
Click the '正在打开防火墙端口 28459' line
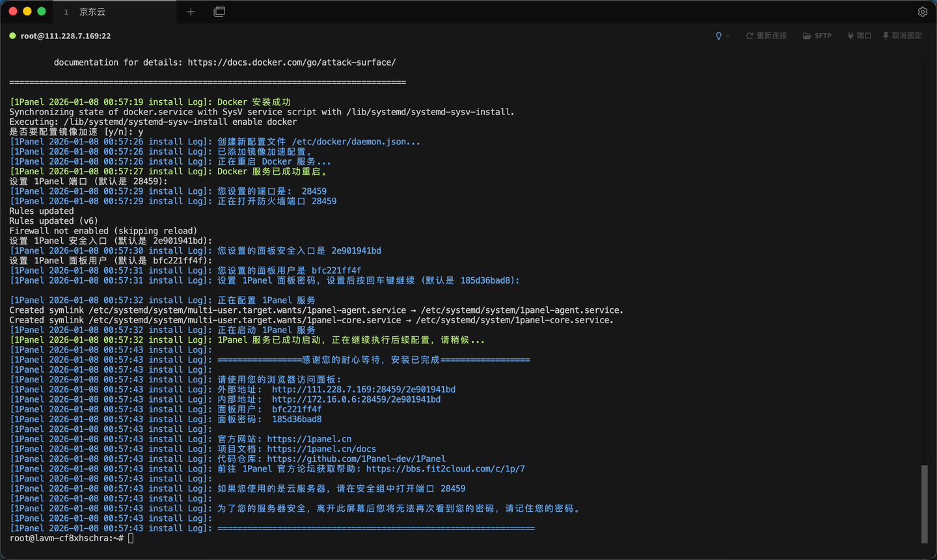173,201
